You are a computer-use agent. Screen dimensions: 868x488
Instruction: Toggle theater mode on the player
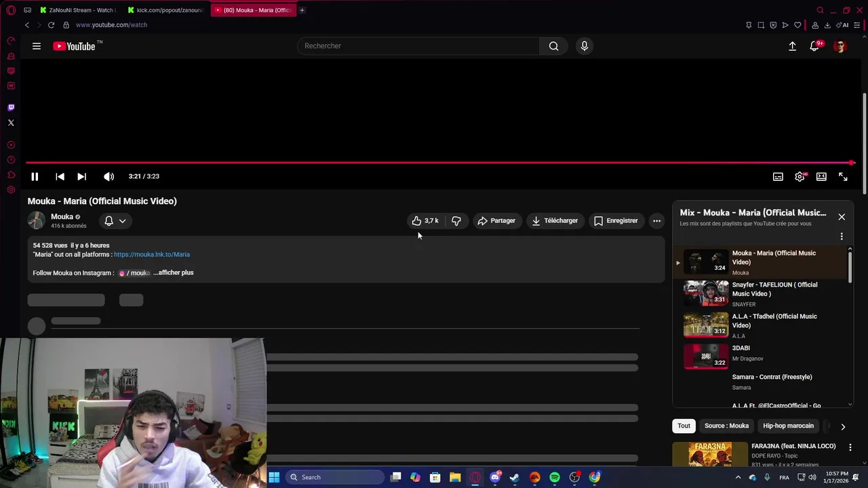point(821,176)
